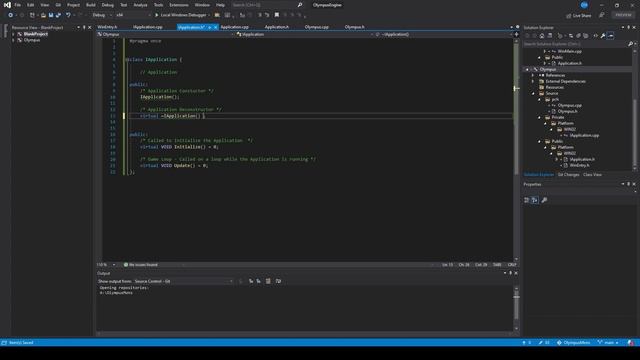The height and width of the screenshot is (360, 640).
Task: Expand Olympus in Resource View
Action: pyautogui.click(x=13, y=40)
